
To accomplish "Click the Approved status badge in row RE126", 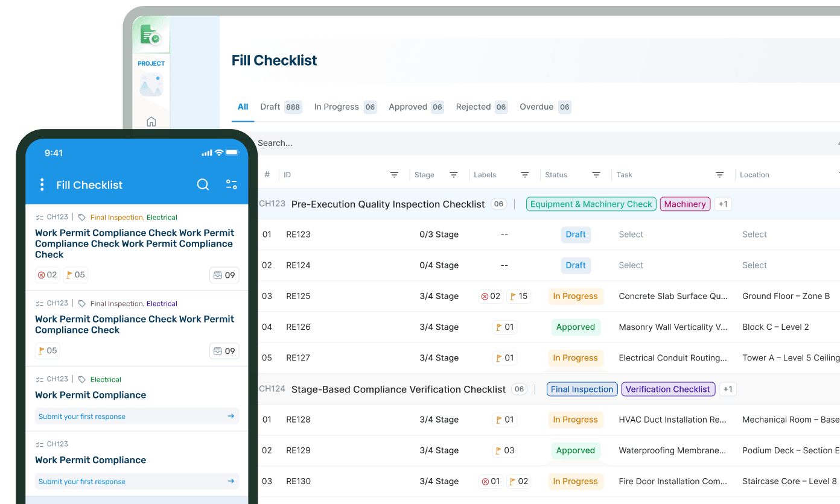I will point(576,327).
